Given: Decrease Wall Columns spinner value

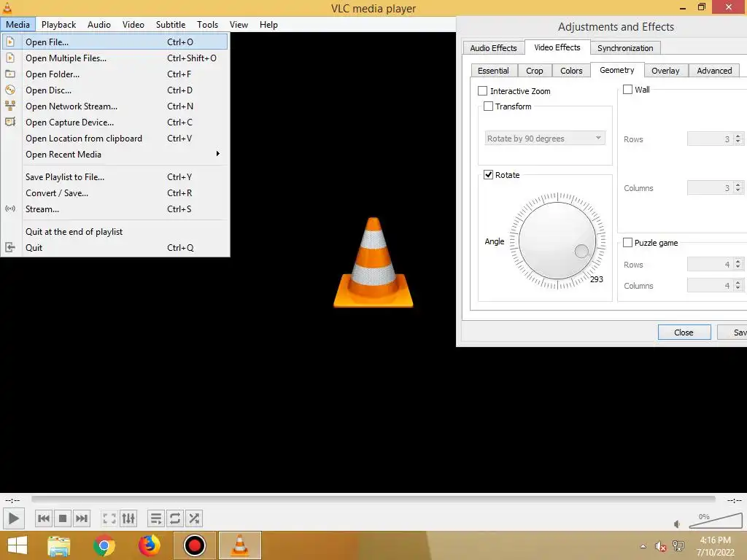Looking at the screenshot, I should (738, 191).
